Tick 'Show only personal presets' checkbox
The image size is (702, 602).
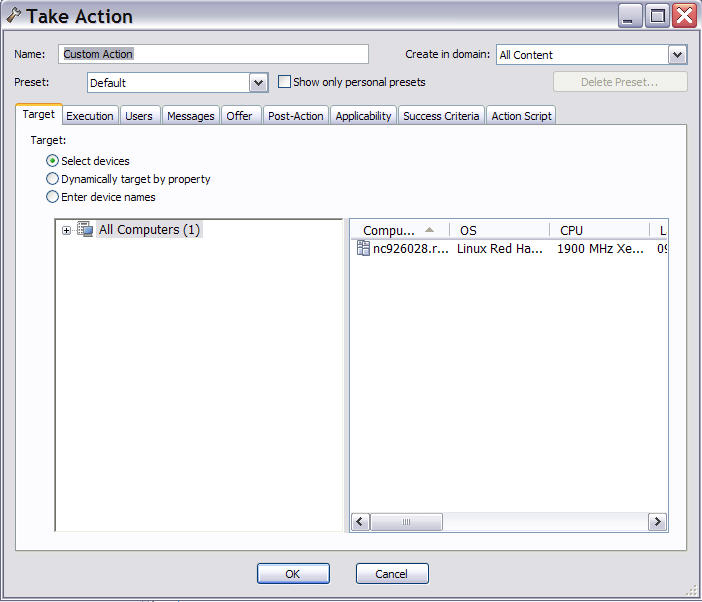pos(284,82)
